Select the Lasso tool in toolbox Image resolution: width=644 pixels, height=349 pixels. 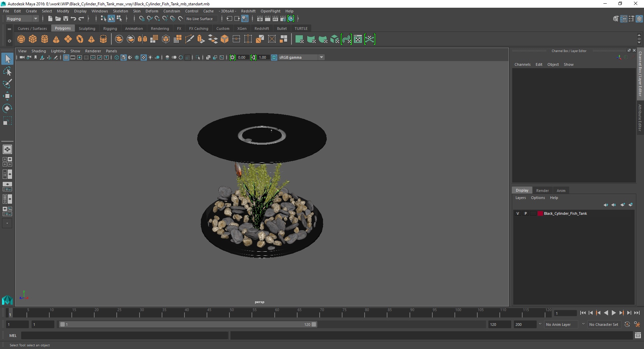click(x=7, y=71)
